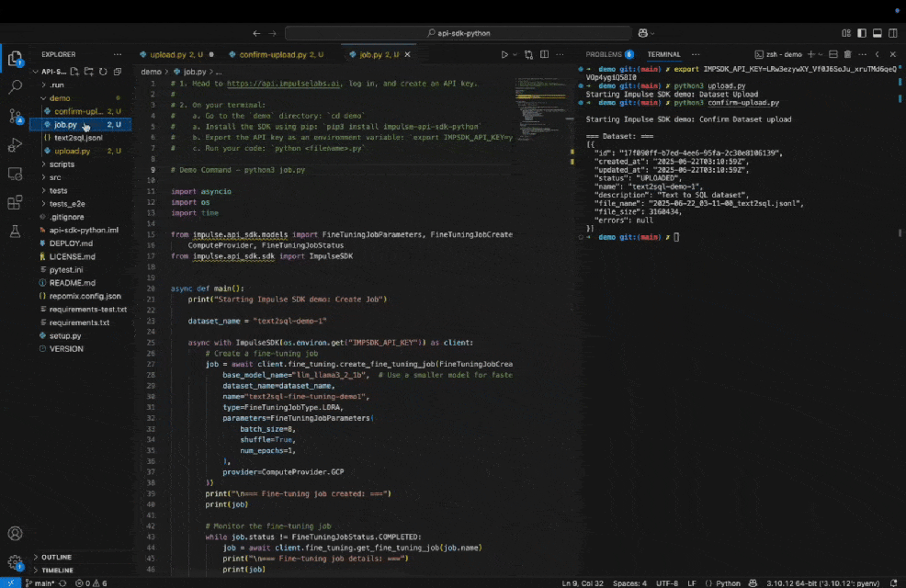The height and width of the screenshot is (588, 906).
Task: Toggle the primary side bar visibility
Action: click(x=862, y=33)
